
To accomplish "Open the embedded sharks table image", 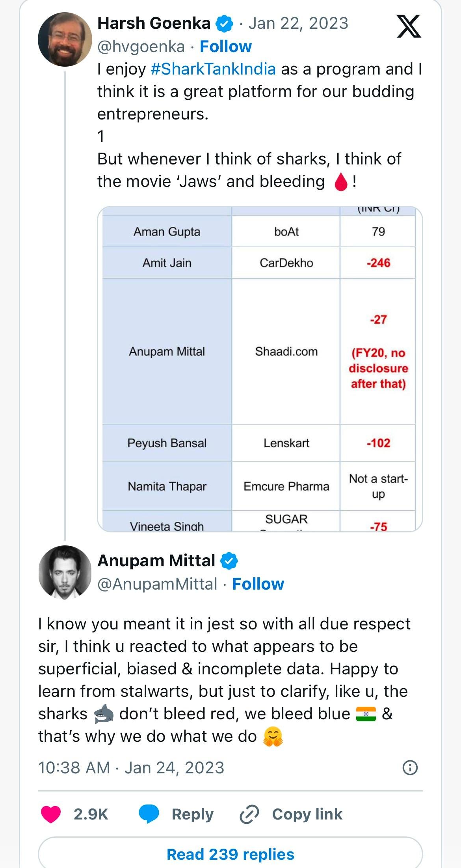I will point(260,369).
